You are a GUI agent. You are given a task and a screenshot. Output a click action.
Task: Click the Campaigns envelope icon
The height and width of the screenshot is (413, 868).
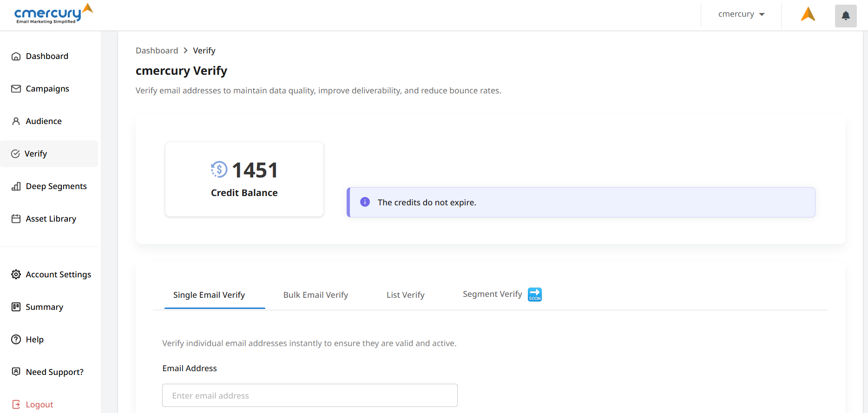click(16, 89)
